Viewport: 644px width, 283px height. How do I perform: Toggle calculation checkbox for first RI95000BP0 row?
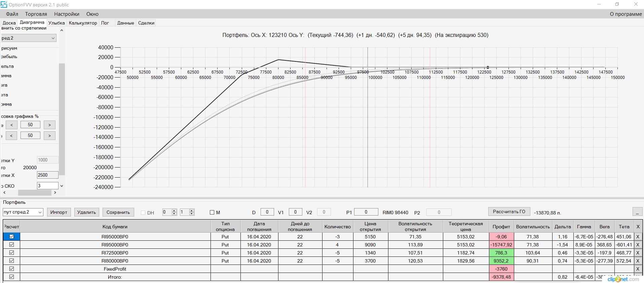click(11, 237)
